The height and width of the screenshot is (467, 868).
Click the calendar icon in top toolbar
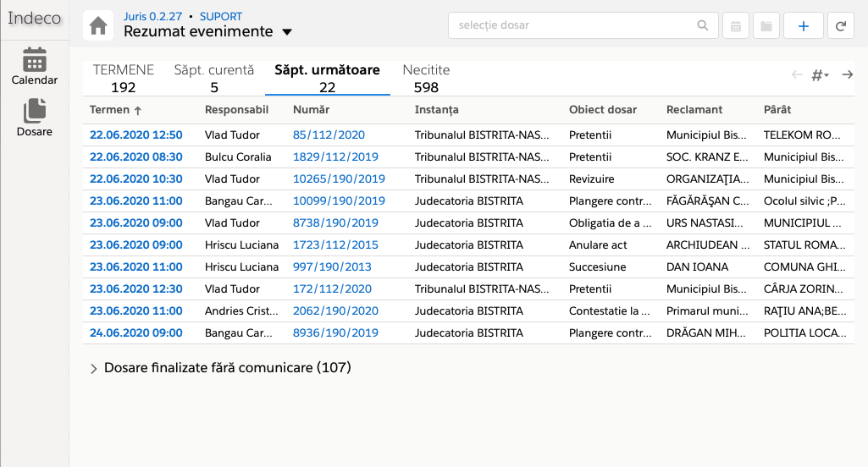point(736,26)
